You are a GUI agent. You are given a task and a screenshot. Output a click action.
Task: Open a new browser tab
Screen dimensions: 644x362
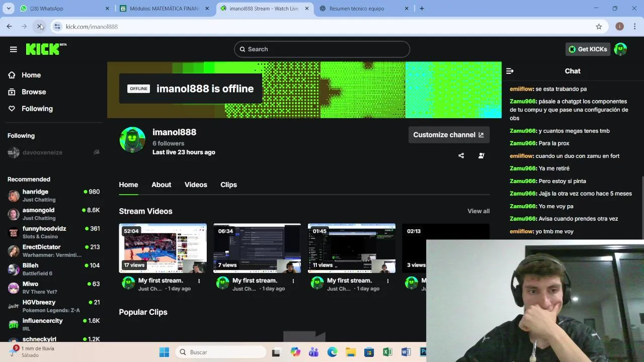tap(422, 9)
